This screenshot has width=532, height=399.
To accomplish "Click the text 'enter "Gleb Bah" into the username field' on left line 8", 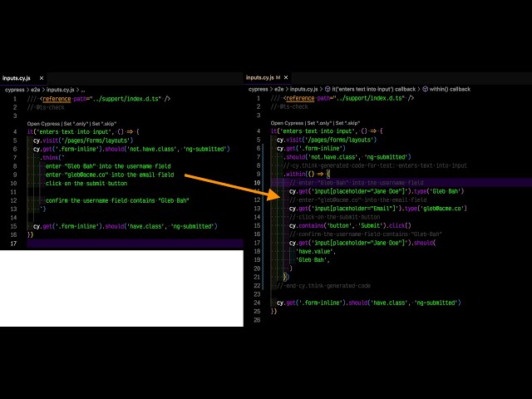I will click(108, 166).
